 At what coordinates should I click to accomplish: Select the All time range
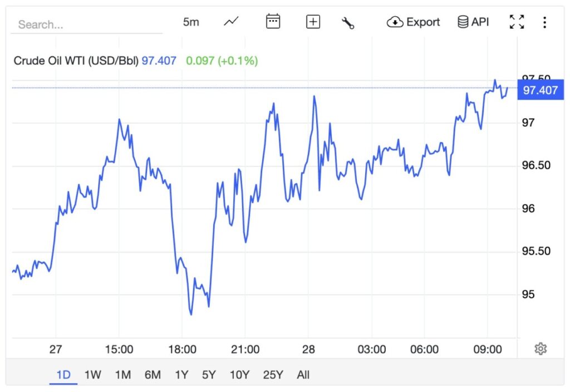point(303,375)
